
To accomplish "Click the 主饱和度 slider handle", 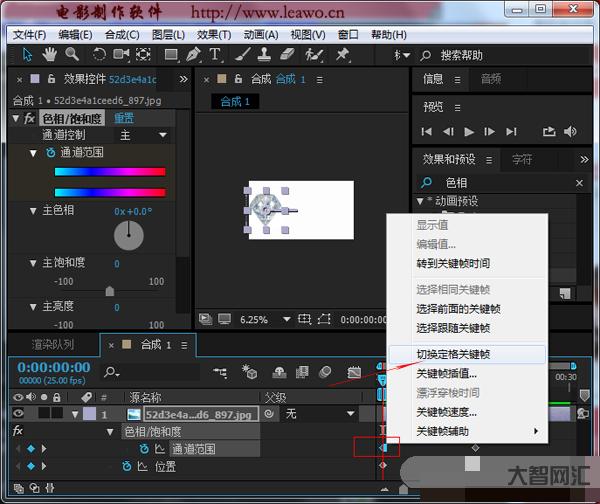I will [x=110, y=291].
